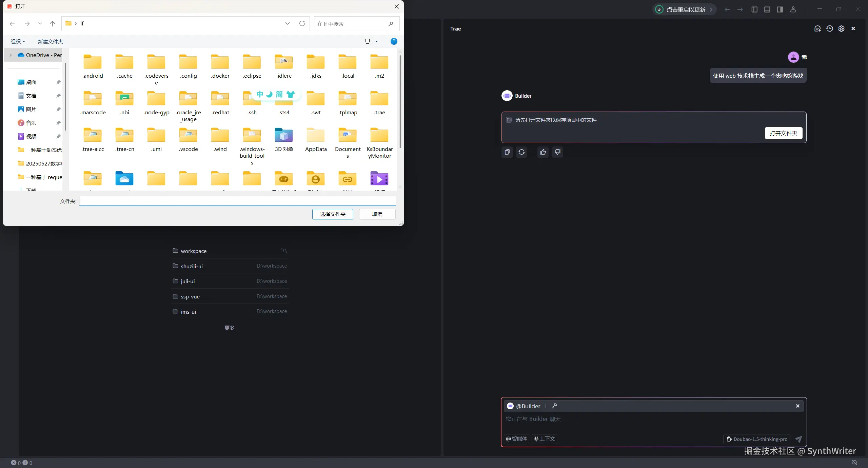Copy Builder's response with copy icon
868x468 pixels.
tap(507, 152)
